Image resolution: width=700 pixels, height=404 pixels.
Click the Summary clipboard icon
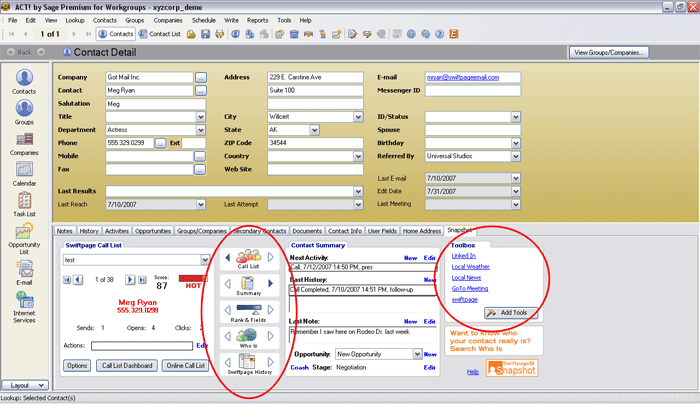coord(248,283)
